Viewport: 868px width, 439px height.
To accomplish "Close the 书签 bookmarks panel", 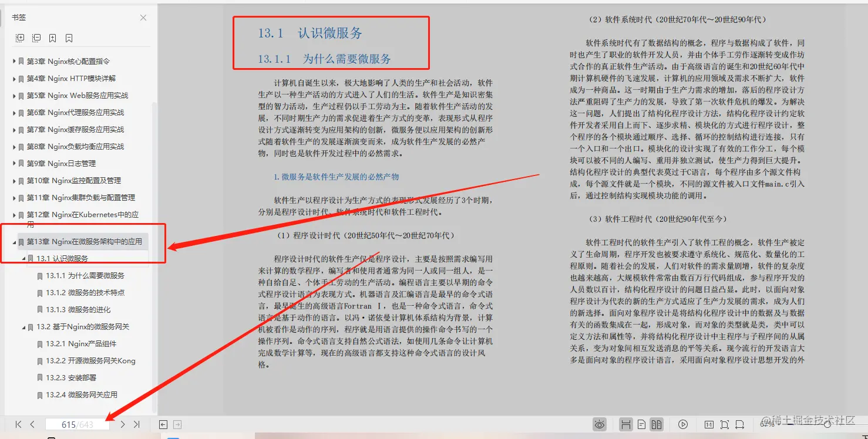I will pyautogui.click(x=143, y=18).
